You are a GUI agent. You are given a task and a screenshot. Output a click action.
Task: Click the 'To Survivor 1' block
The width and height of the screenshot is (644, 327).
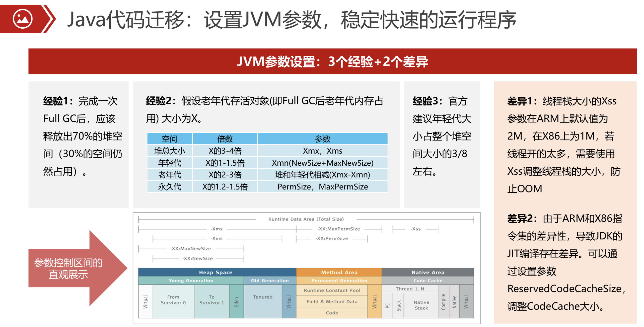pyautogui.click(x=212, y=301)
